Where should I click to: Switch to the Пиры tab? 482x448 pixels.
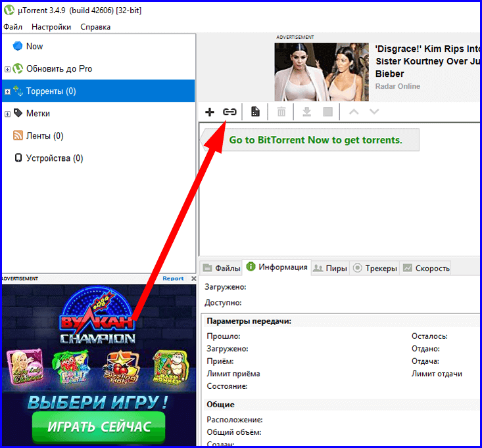[330, 268]
